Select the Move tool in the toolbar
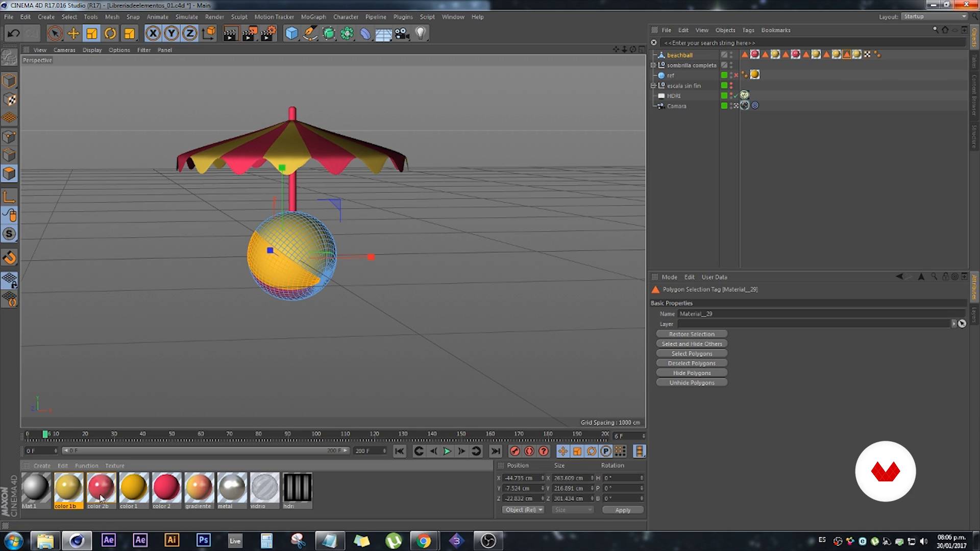Image resolution: width=980 pixels, height=551 pixels. (73, 33)
